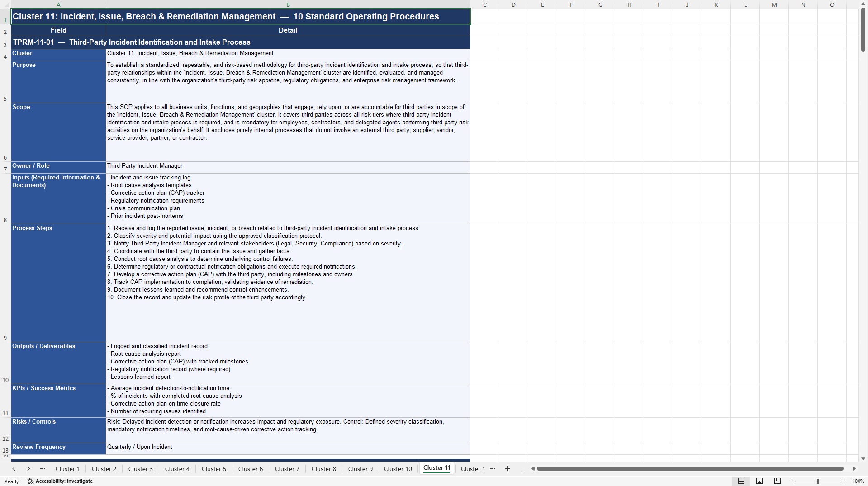Show hidden sheet tabs ellipsis on left

(x=43, y=469)
